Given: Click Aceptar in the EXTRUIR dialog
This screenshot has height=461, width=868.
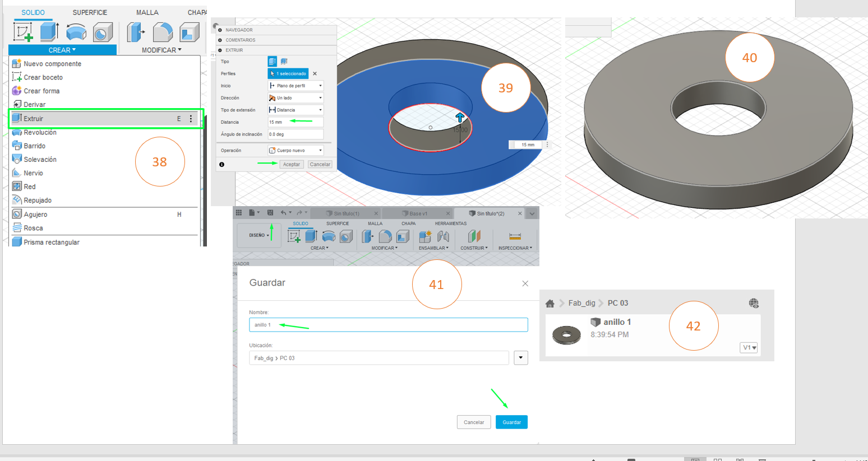Looking at the screenshot, I should [x=292, y=165].
